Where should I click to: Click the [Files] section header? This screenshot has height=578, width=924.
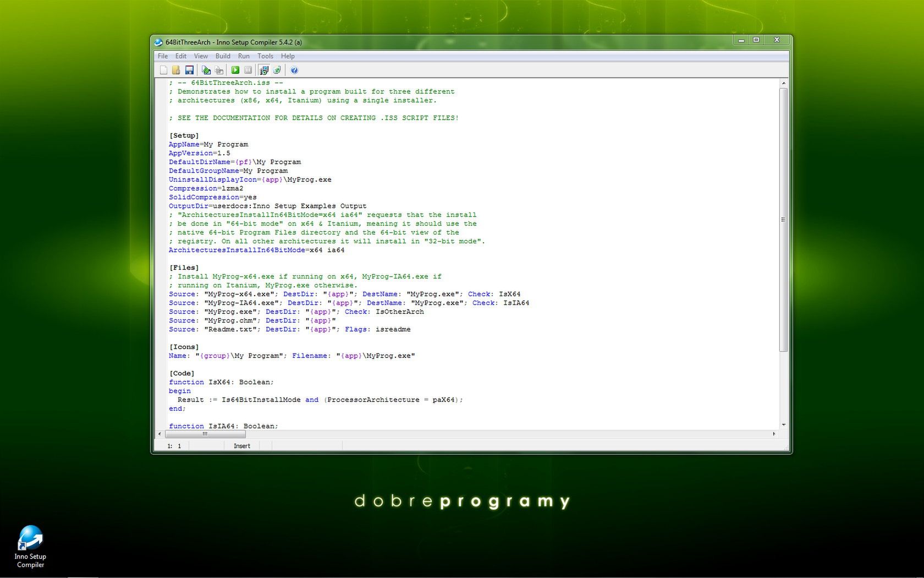[x=184, y=268]
